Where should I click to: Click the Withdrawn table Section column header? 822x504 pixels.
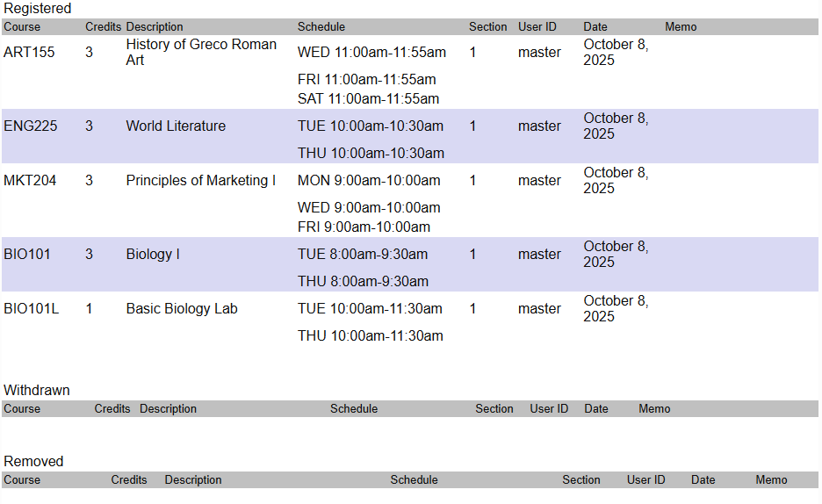494,409
